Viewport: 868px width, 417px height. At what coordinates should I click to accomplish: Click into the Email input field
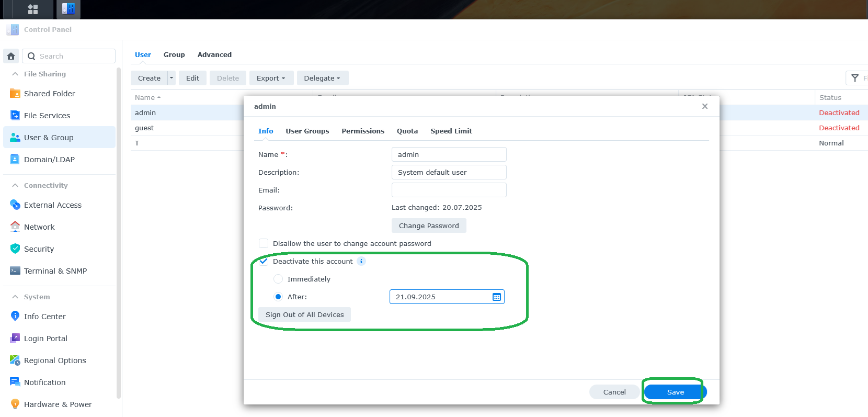(449, 190)
